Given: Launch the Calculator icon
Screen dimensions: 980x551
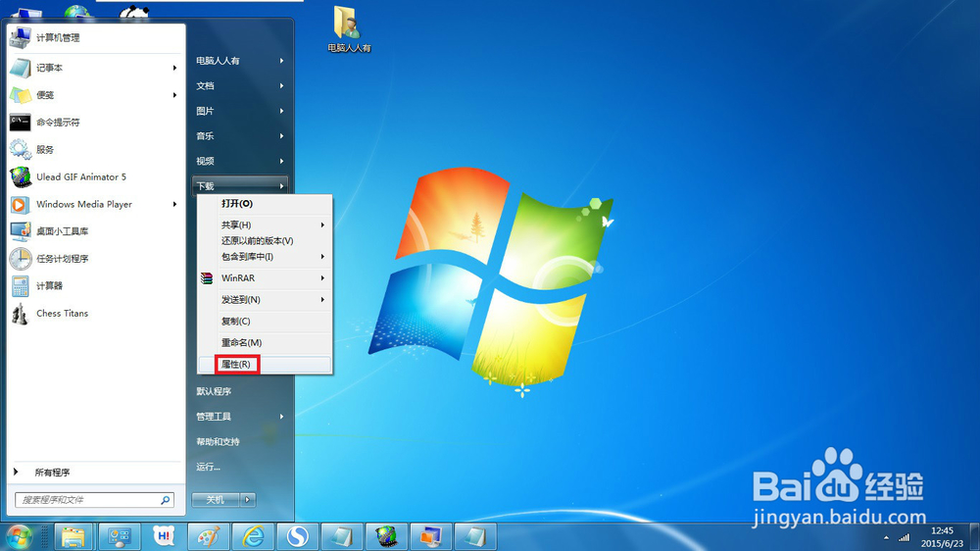Looking at the screenshot, I should pos(20,286).
